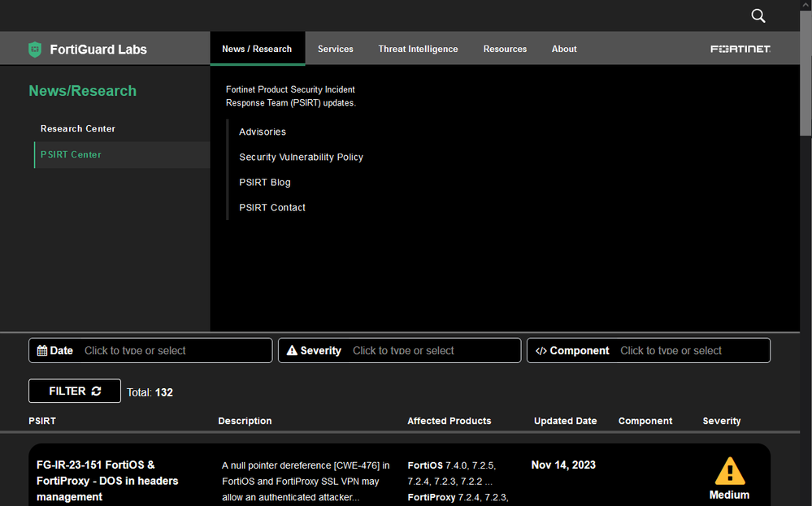Open the Severity selection dropdown

click(x=431, y=350)
